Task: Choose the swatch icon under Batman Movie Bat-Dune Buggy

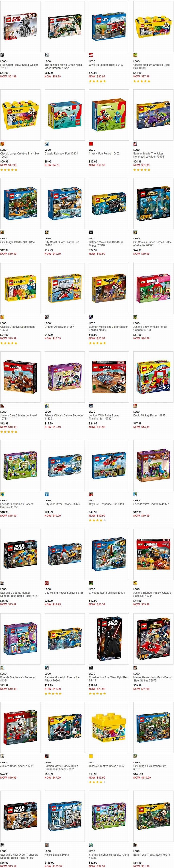Action: [91, 232]
